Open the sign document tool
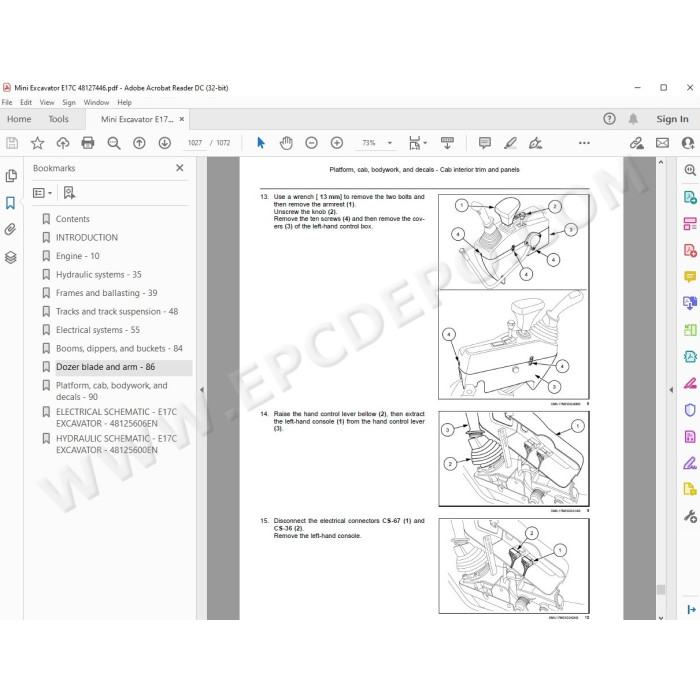Image resolution: width=700 pixels, height=700 pixels. tap(535, 143)
